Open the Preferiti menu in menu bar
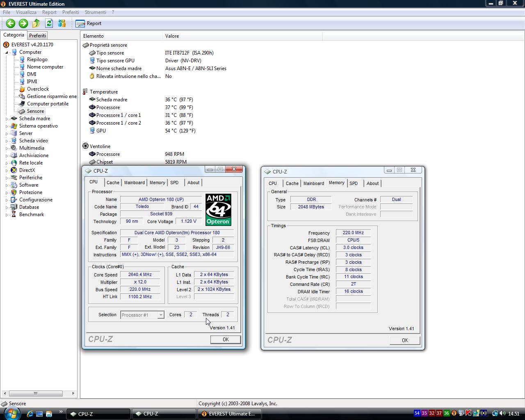The width and height of the screenshot is (525, 420). [71, 12]
